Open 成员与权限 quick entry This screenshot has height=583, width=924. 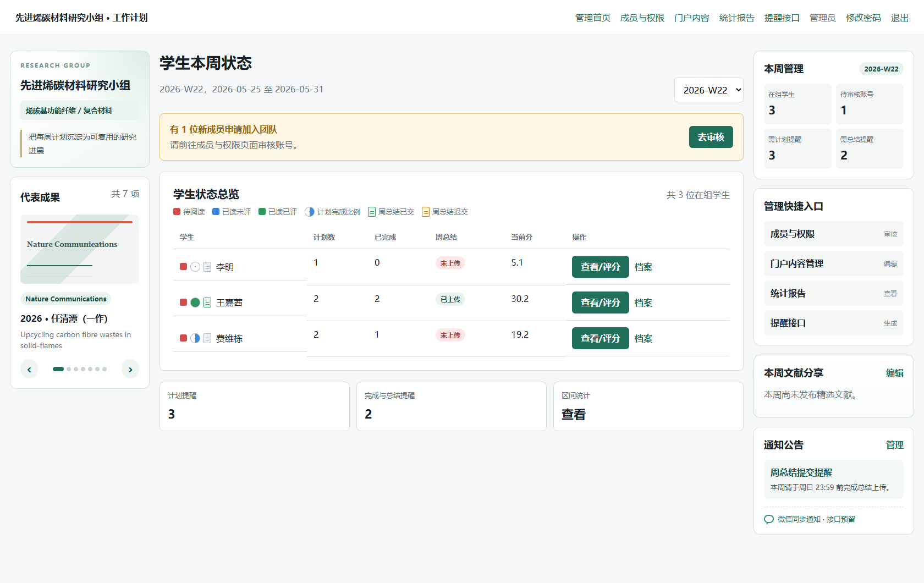834,234
